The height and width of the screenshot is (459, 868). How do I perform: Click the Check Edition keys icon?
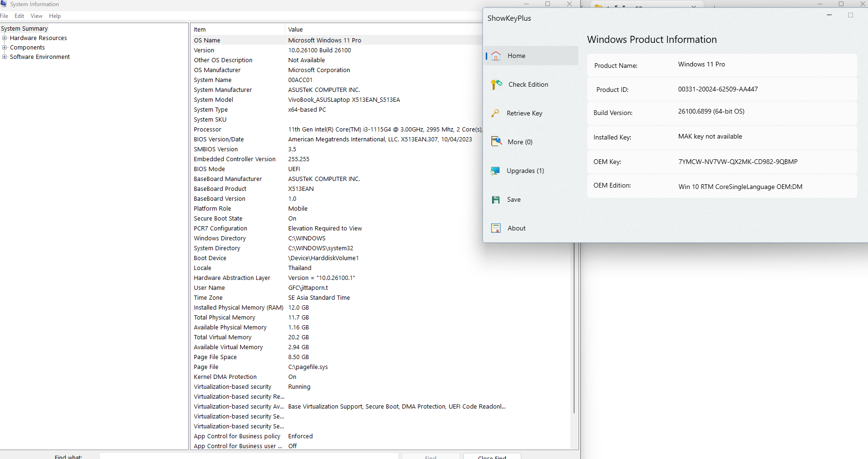coord(496,84)
